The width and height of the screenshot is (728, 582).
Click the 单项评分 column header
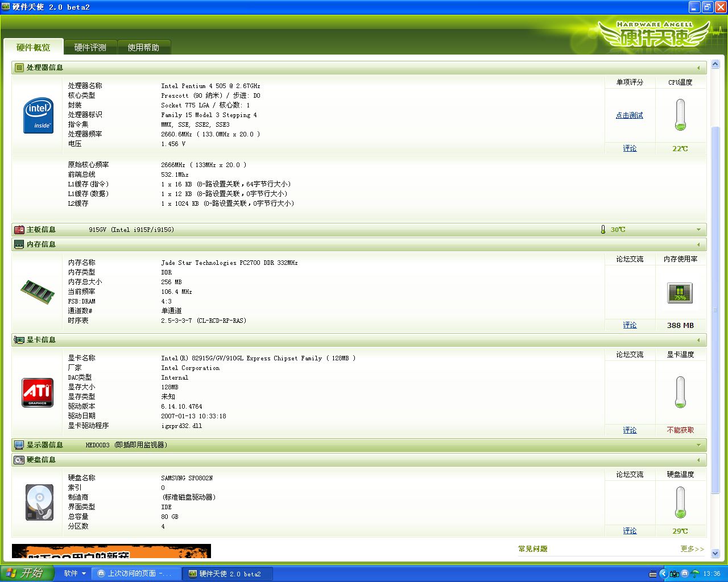point(630,82)
